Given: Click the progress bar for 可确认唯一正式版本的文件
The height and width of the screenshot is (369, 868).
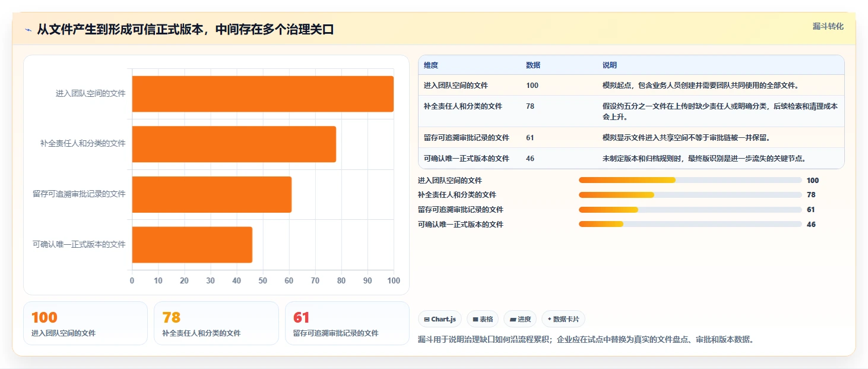Looking at the screenshot, I should click(690, 224).
